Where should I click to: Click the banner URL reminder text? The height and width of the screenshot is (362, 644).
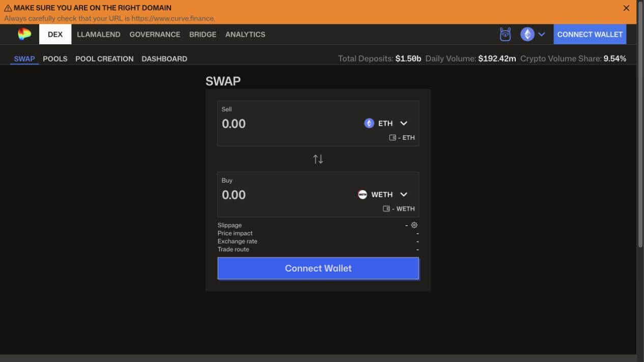109,18
